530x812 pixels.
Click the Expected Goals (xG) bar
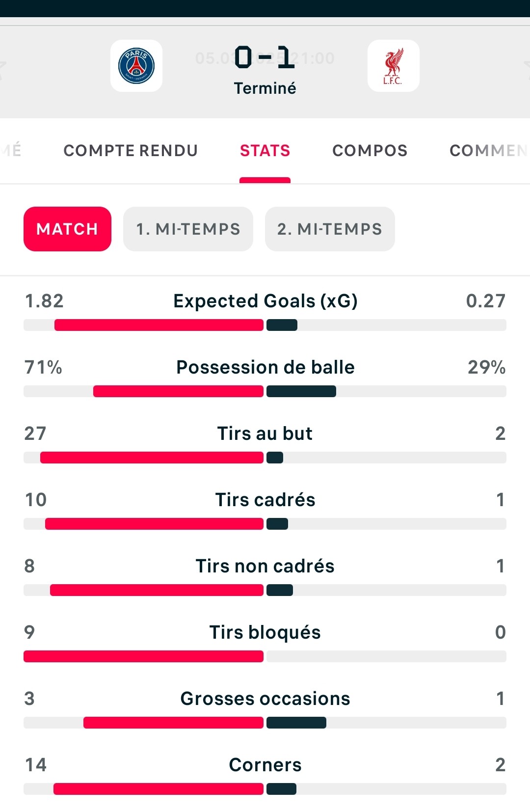pos(265,325)
